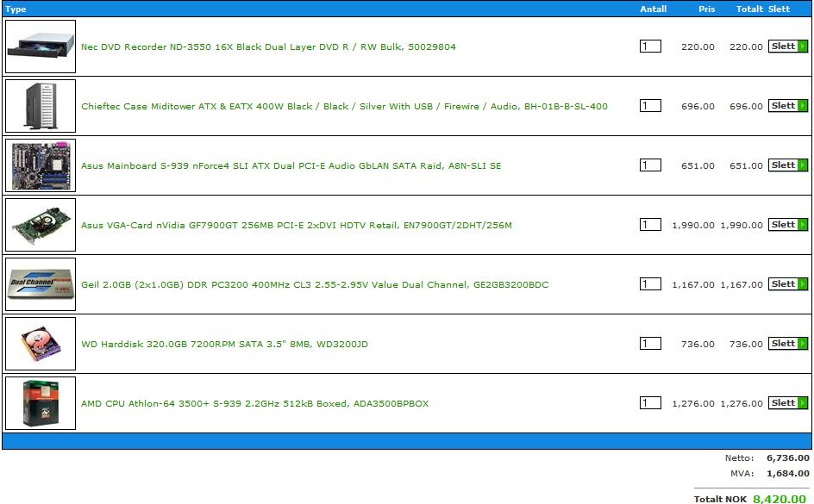Viewport: 814px width, 504px height.
Task: Open the WD Harddisk product image
Action: pos(41,344)
